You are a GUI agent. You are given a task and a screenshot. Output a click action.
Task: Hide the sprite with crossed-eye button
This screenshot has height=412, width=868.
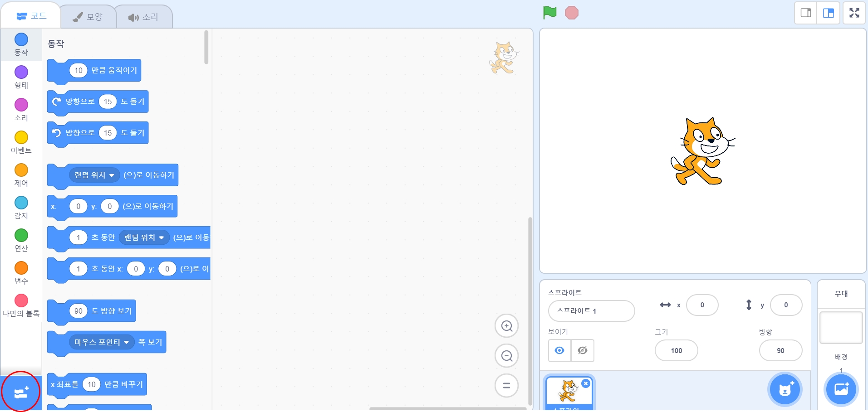click(583, 350)
